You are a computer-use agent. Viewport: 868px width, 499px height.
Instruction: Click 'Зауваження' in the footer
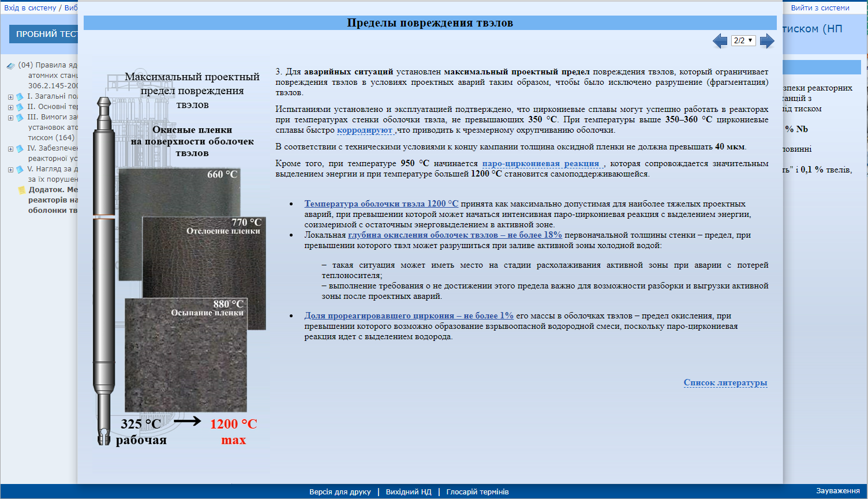[x=838, y=491]
